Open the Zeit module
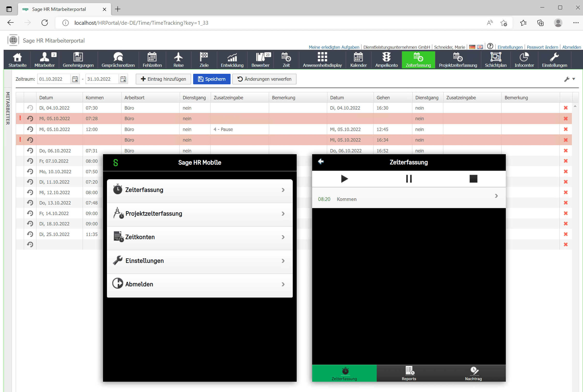The width and height of the screenshot is (583, 392). 286,60
